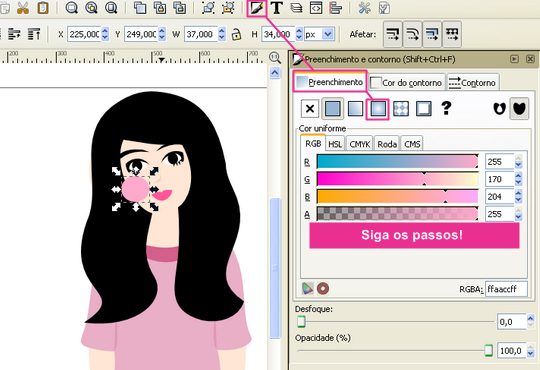Click the Y coordinate spinner arrows
Image resolution: width=540 pixels, height=370 pixels.
point(162,34)
